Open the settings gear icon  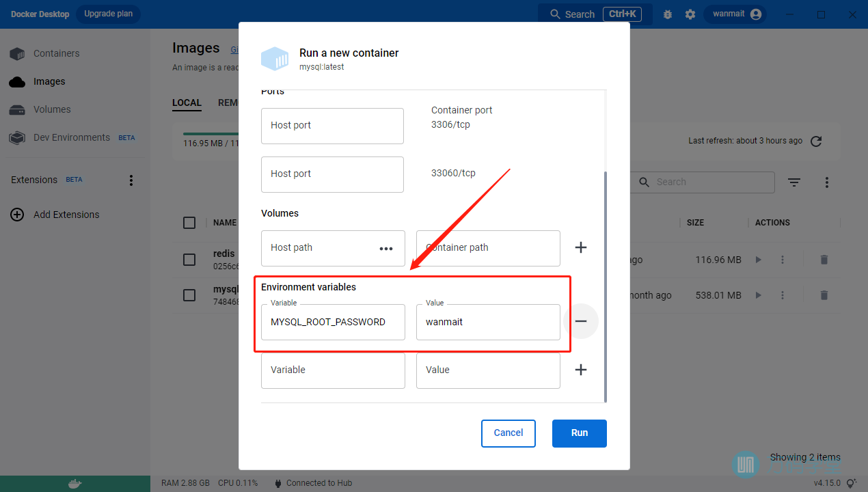coord(690,14)
